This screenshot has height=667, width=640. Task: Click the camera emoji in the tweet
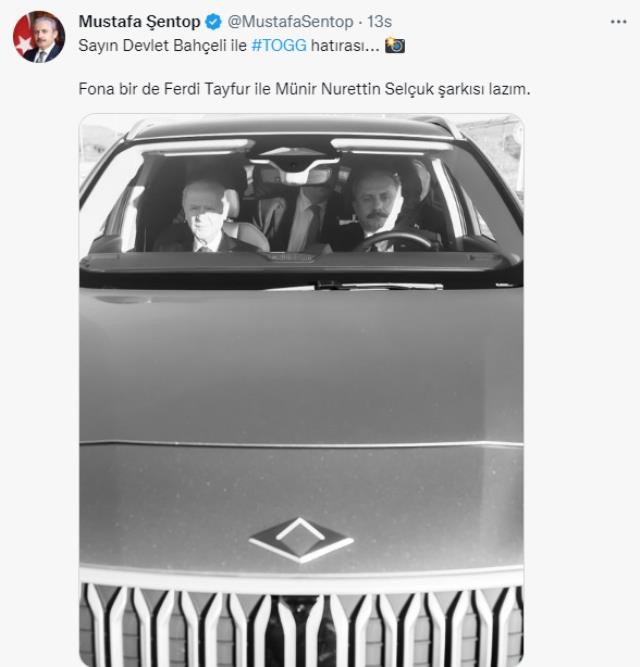[395, 47]
